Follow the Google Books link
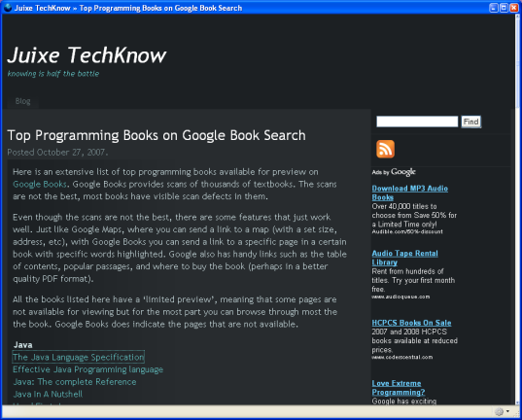The image size is (522, 420). pos(40,184)
